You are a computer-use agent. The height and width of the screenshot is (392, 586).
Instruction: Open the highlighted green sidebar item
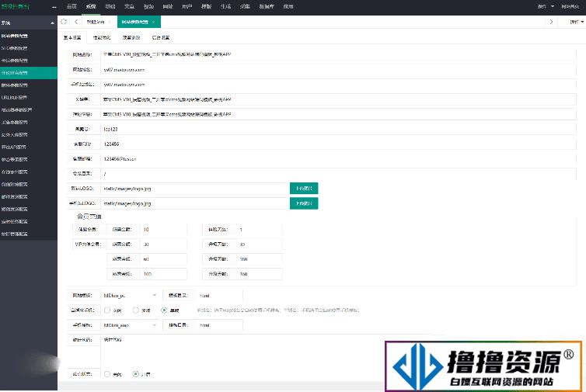tap(29, 73)
